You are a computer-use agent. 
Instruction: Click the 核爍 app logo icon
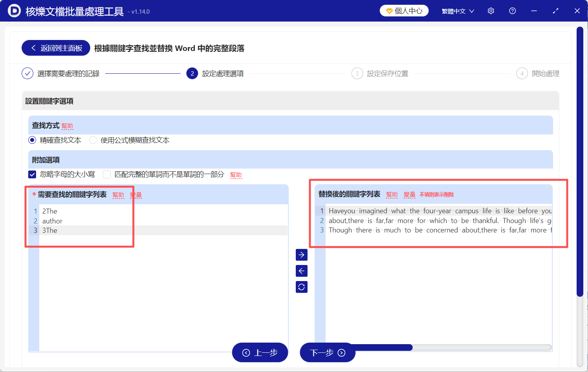14,11
